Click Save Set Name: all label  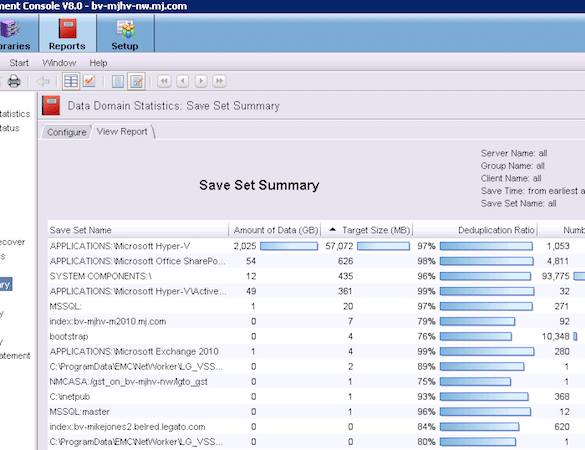click(518, 203)
